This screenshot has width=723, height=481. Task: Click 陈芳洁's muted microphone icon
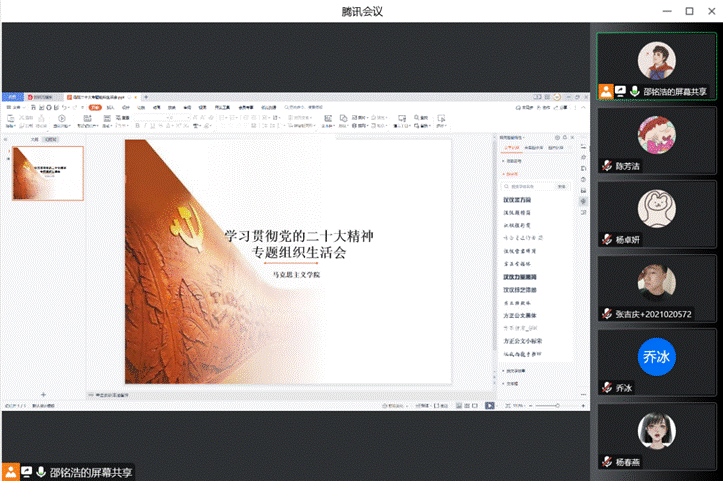point(606,166)
